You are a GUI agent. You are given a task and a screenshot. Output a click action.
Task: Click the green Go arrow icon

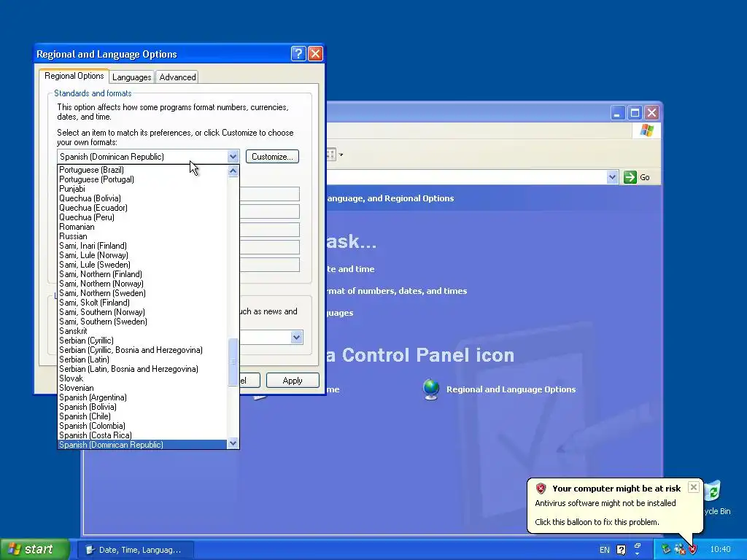[x=630, y=177]
